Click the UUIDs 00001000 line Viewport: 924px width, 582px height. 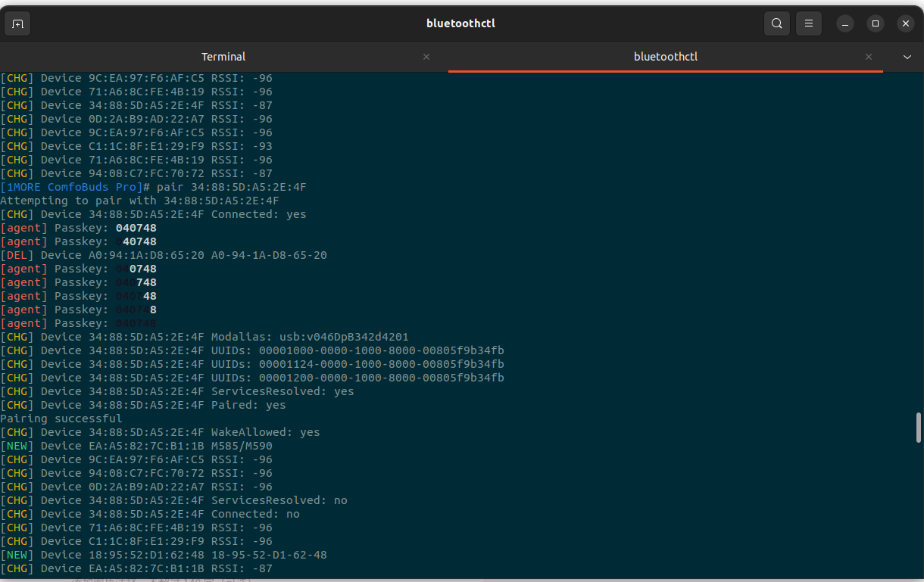[252, 350]
